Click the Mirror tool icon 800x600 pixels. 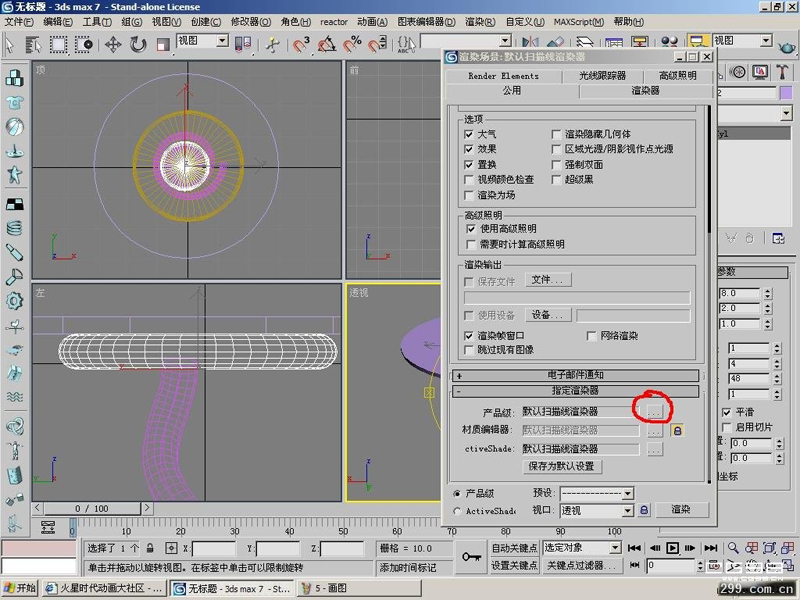tap(530, 43)
